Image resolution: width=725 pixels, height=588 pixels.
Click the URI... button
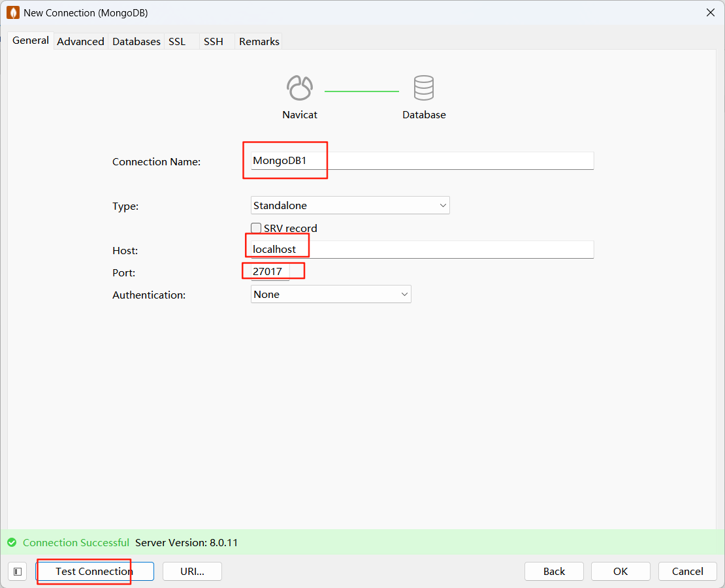tap(192, 572)
